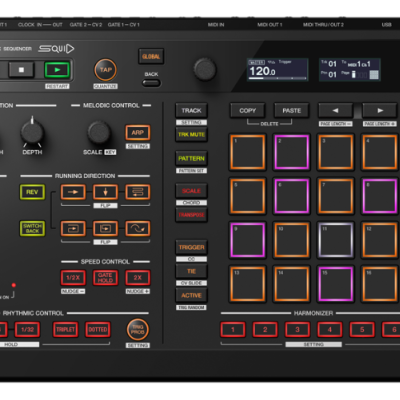
Task: Tap pad 15 with magenta outline
Action: click(x=336, y=284)
